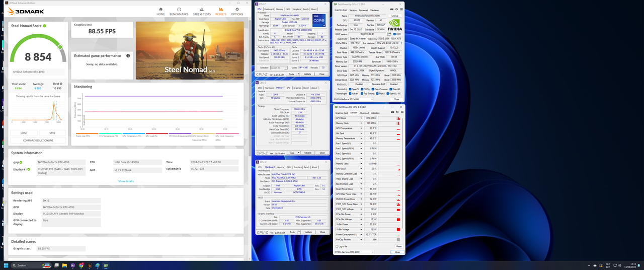The width and height of the screenshot is (644, 270).
Task: Toggle the UEFI checkbox in GPU-Z
Action: [394, 34]
